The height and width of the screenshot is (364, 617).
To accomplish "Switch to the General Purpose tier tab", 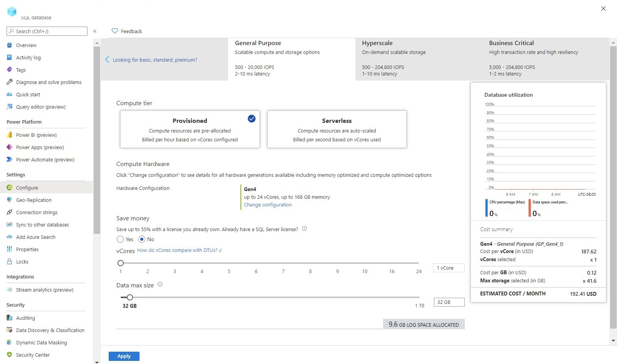I will (x=292, y=59).
